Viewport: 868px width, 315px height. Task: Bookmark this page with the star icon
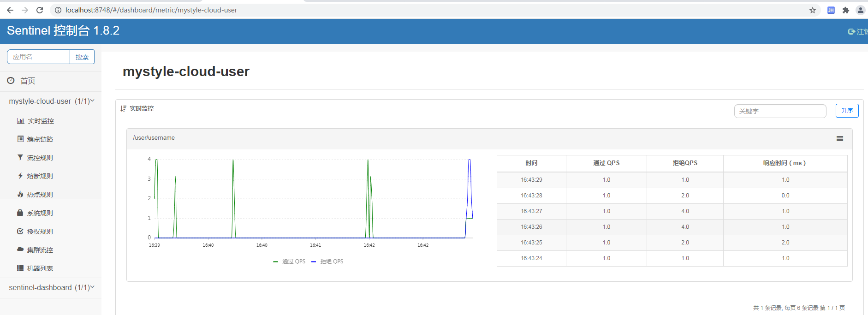tap(812, 10)
